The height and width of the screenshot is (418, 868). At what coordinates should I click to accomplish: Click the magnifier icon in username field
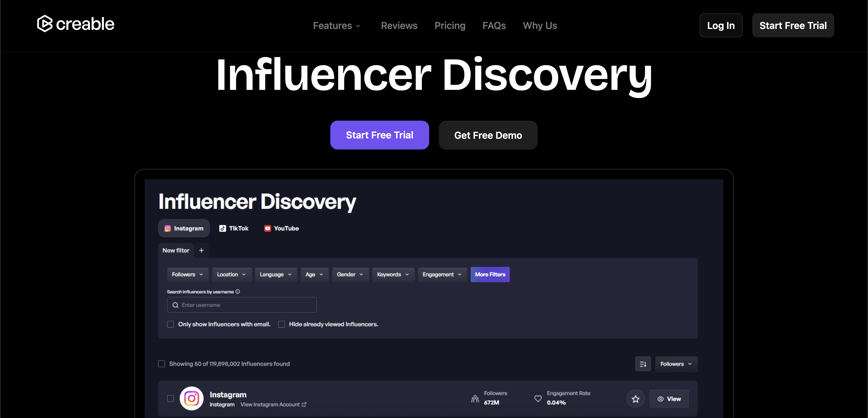click(175, 305)
